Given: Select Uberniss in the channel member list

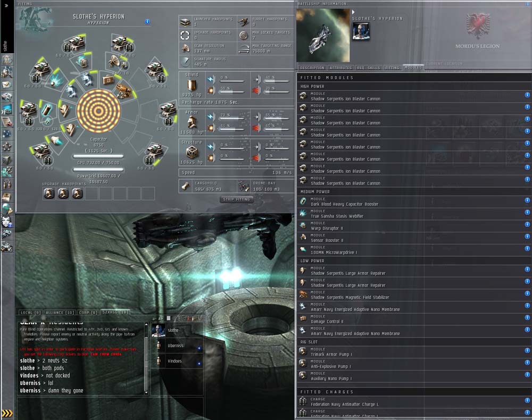Looking at the screenshot, I should (x=177, y=346).
